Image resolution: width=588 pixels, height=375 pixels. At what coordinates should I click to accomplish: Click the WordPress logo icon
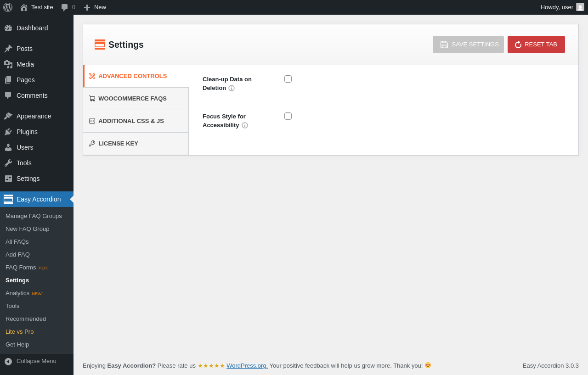[8, 7]
